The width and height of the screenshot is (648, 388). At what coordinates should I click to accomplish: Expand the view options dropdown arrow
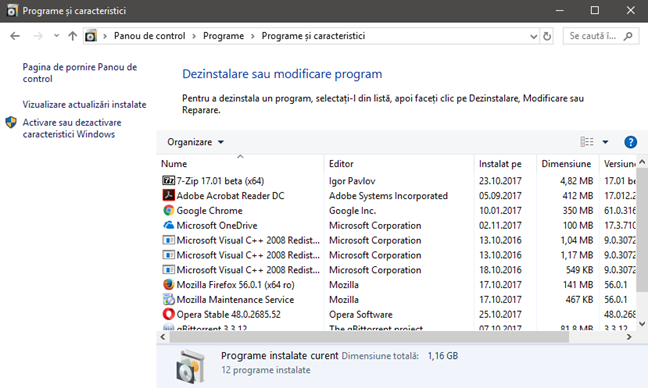pos(605,142)
